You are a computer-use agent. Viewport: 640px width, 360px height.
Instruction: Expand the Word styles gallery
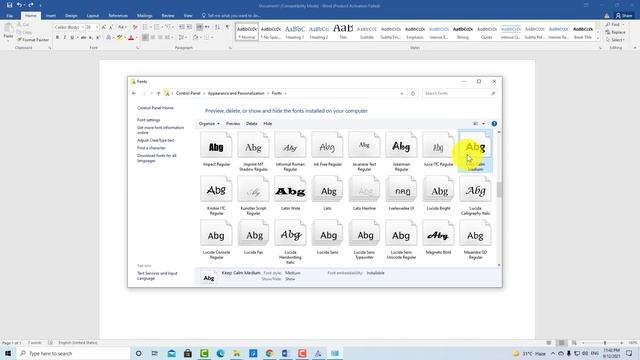pyautogui.click(x=598, y=38)
